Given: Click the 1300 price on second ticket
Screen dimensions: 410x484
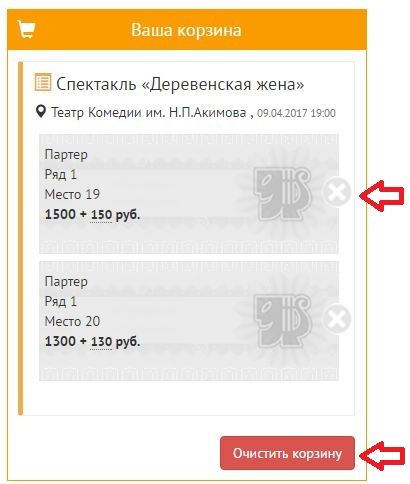Looking at the screenshot, I should (x=60, y=341).
